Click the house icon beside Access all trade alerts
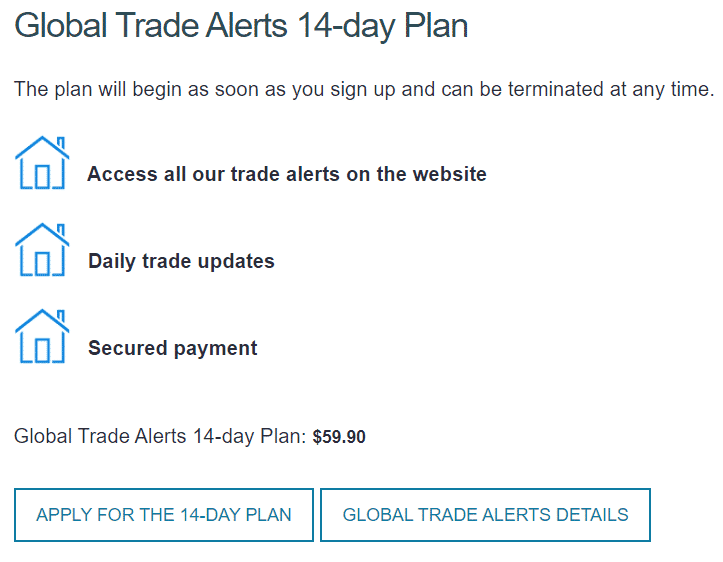Image resolution: width=723 pixels, height=562 pixels. click(x=42, y=163)
